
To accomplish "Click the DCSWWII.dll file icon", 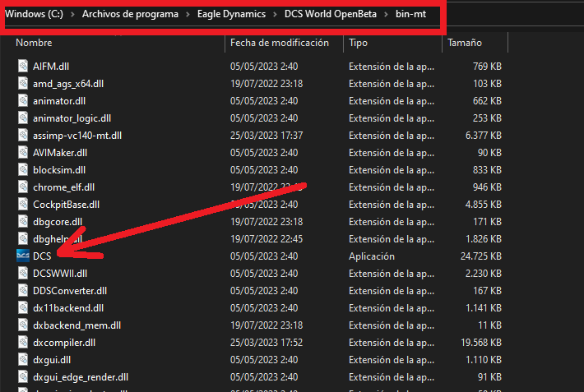I will tap(23, 273).
